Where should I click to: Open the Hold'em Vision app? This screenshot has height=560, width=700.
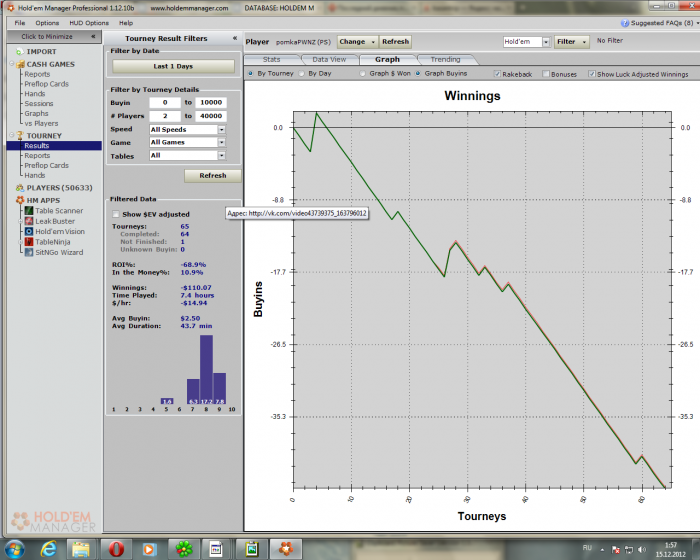[x=60, y=231]
